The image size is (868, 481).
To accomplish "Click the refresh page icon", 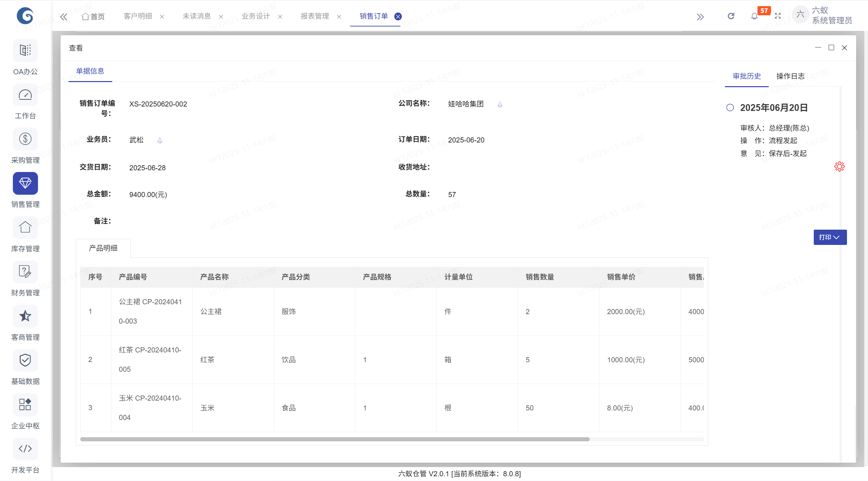I will click(731, 16).
